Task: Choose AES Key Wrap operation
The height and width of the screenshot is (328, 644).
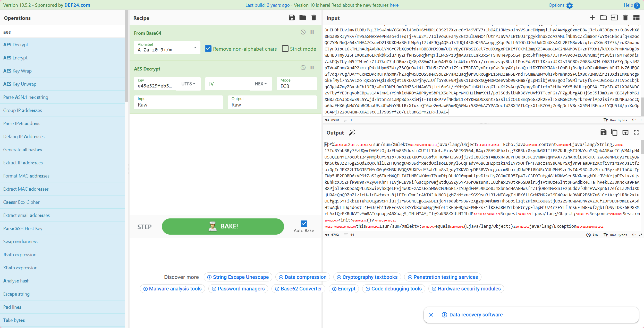Action: click(18, 71)
